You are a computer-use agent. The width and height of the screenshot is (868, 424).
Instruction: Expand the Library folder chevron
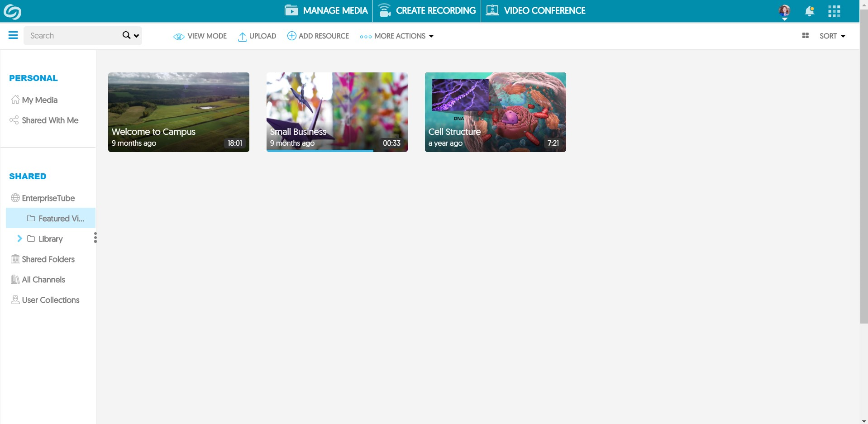tap(19, 238)
